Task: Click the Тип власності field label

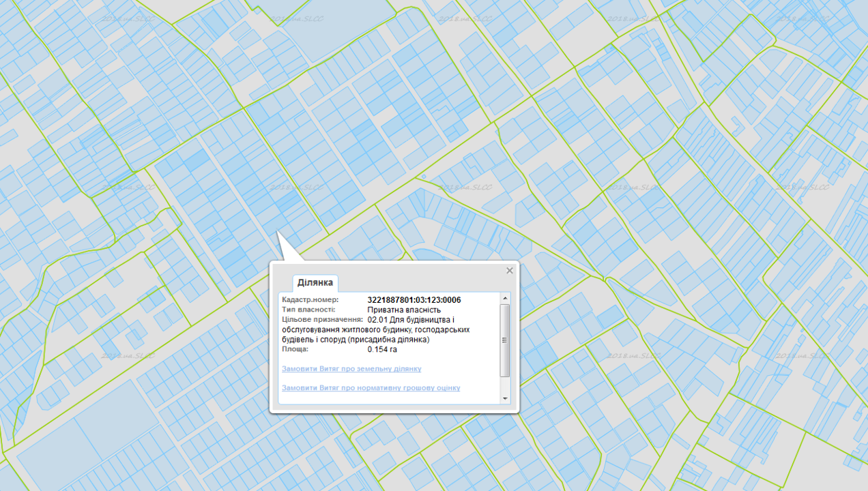Action: click(x=308, y=310)
